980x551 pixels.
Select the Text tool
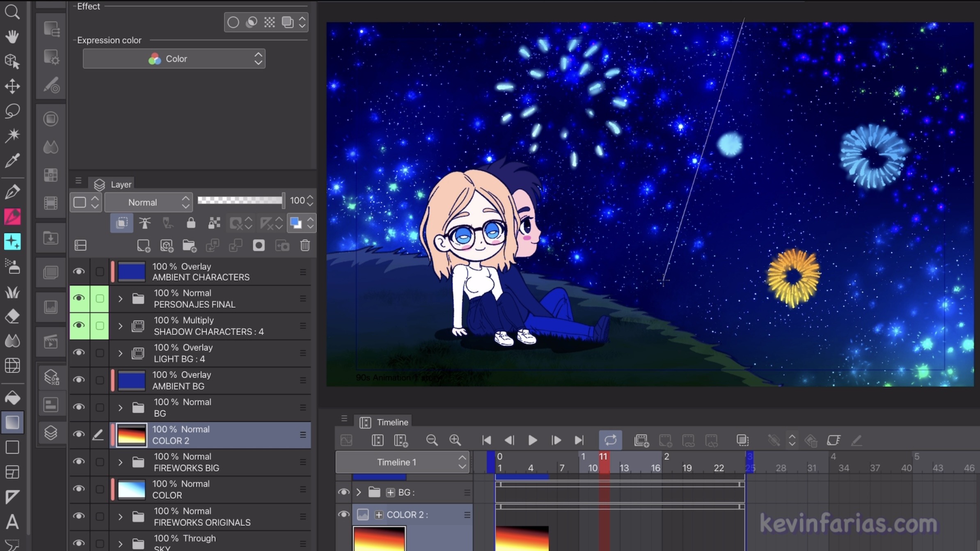(x=12, y=522)
